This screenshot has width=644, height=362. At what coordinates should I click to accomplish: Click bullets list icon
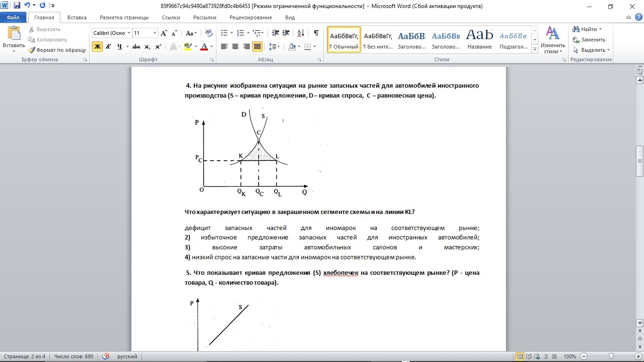tap(224, 33)
